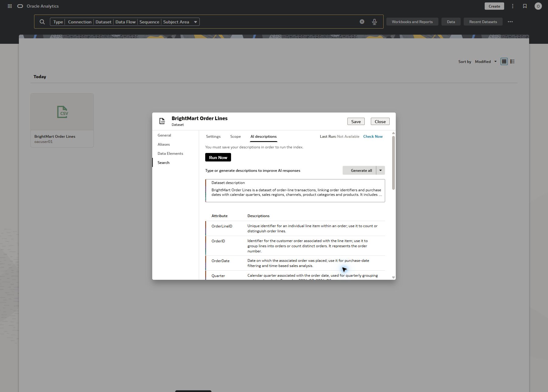Edit the OrderDate description text
This screenshot has width=548, height=392.
(308, 263)
